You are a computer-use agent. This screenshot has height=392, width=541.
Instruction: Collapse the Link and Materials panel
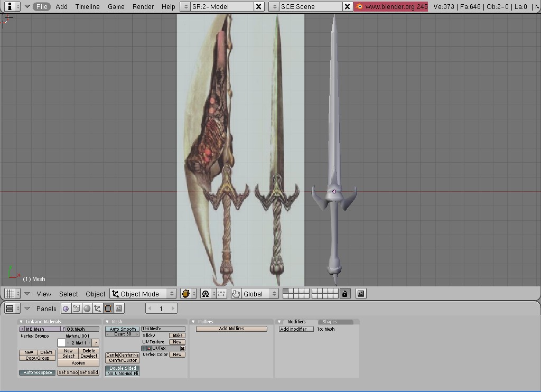21,322
